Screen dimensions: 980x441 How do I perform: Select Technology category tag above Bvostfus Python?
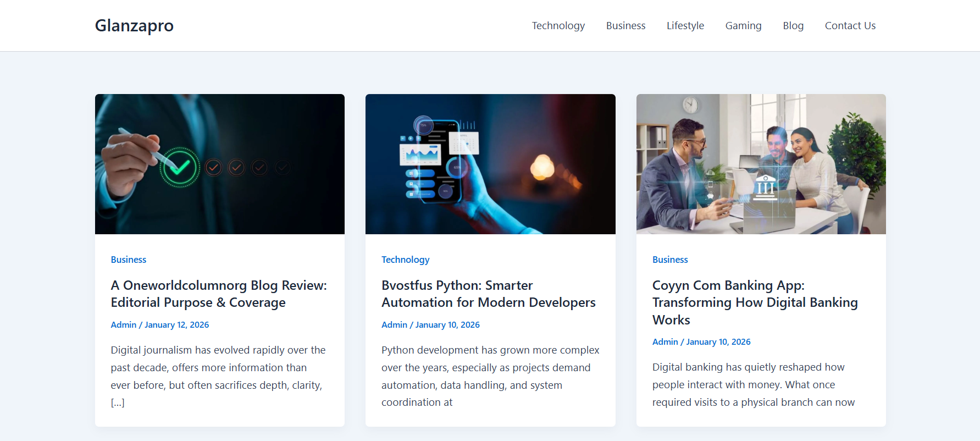405,260
